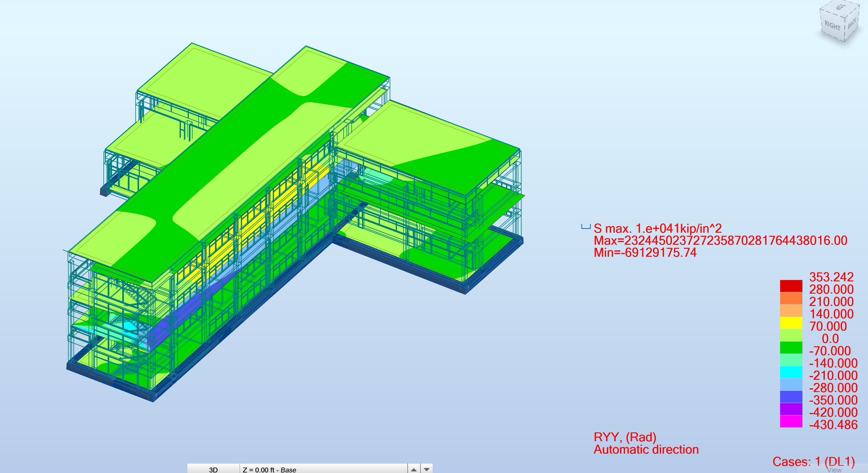Click the dark orange 280.000 legend swatch
Image resolution: width=868 pixels, height=473 pixels.
(x=791, y=298)
